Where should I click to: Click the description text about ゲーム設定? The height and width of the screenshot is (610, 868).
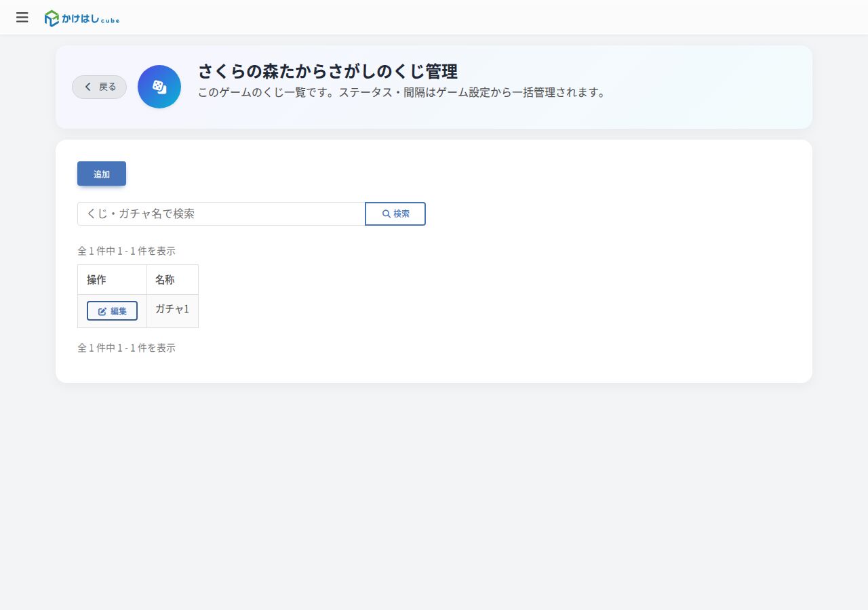(x=401, y=92)
